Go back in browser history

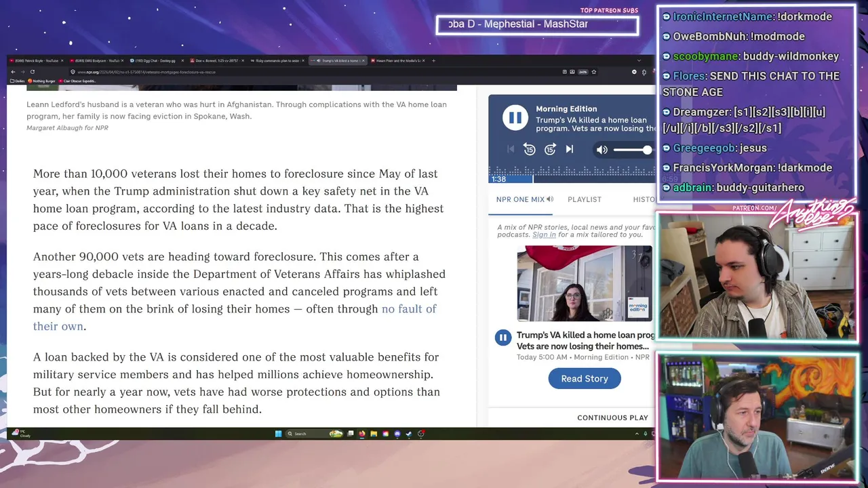[x=13, y=72]
